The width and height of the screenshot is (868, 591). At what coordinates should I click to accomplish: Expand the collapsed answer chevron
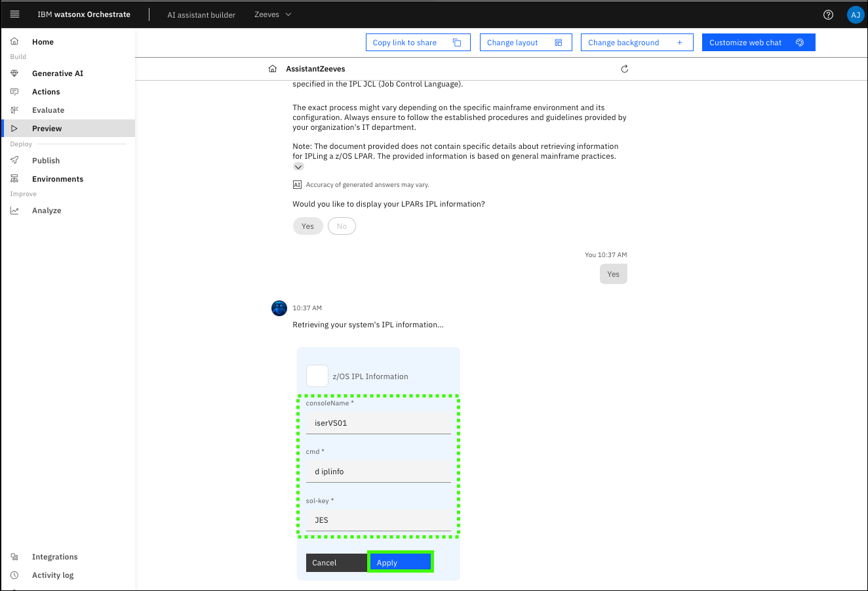click(x=298, y=167)
